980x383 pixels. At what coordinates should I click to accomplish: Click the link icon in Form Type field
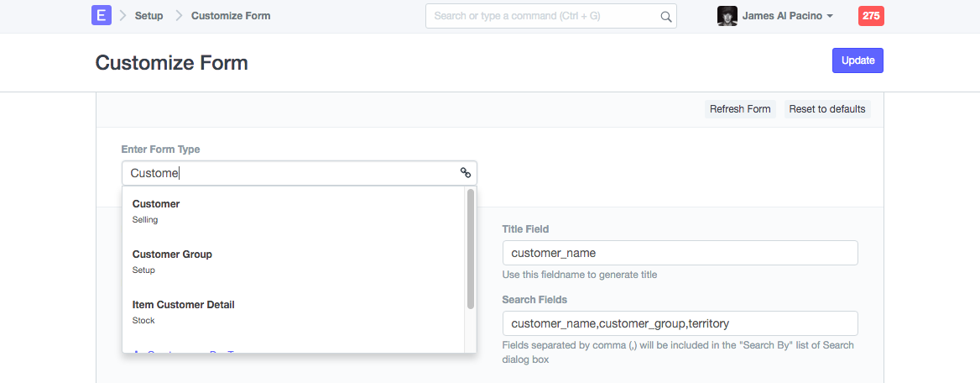(466, 173)
